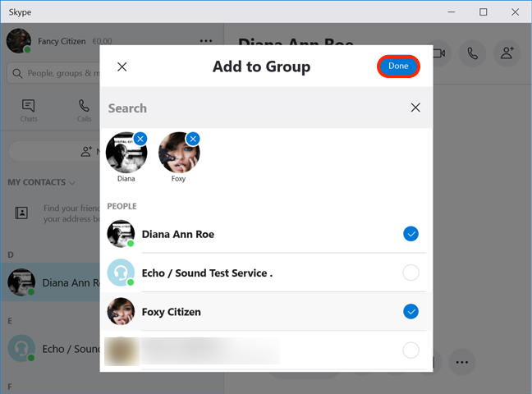Click the People, groups & messages search box

click(x=53, y=73)
